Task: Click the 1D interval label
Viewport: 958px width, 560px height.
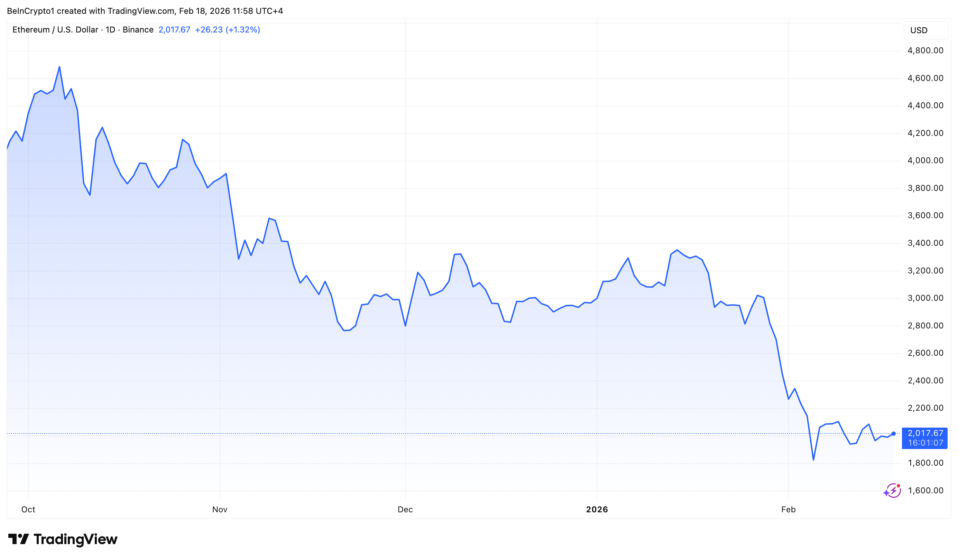Action: tap(110, 30)
